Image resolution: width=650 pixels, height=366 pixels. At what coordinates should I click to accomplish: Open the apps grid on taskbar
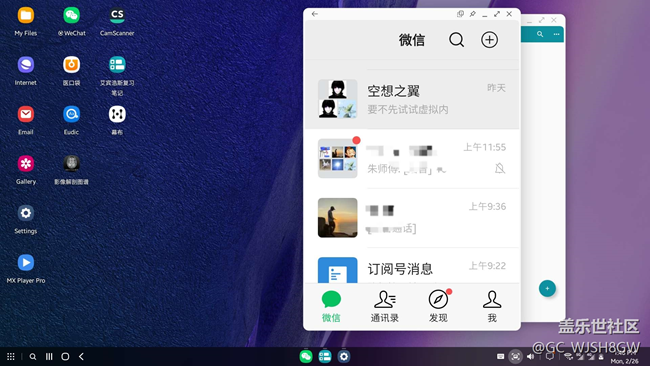click(x=11, y=356)
